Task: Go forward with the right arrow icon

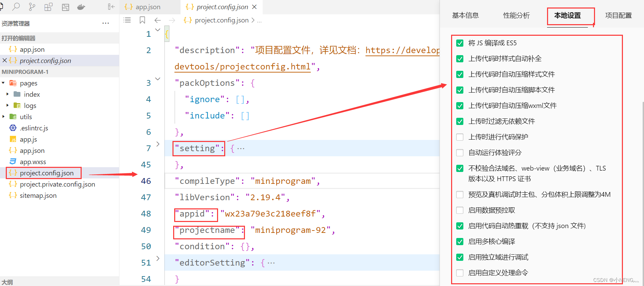Action: 172,20
